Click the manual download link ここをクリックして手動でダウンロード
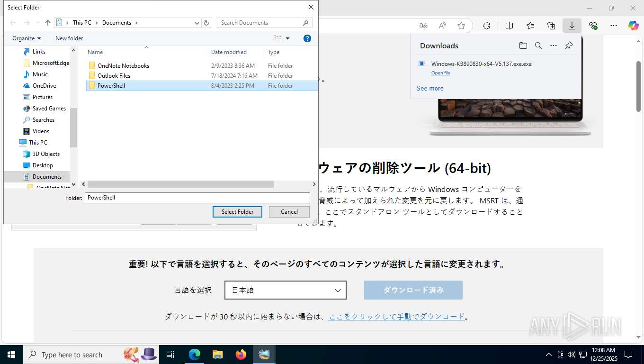Image resolution: width=644 pixels, height=364 pixels. coord(397,317)
